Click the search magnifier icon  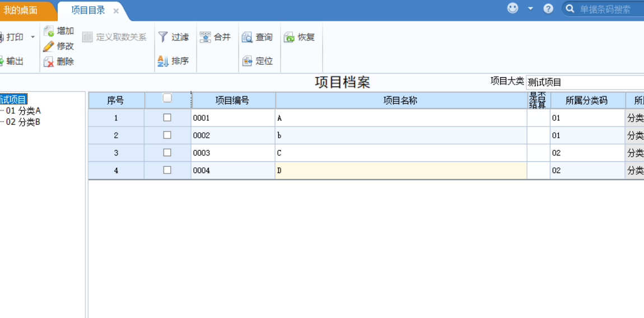[570, 8]
